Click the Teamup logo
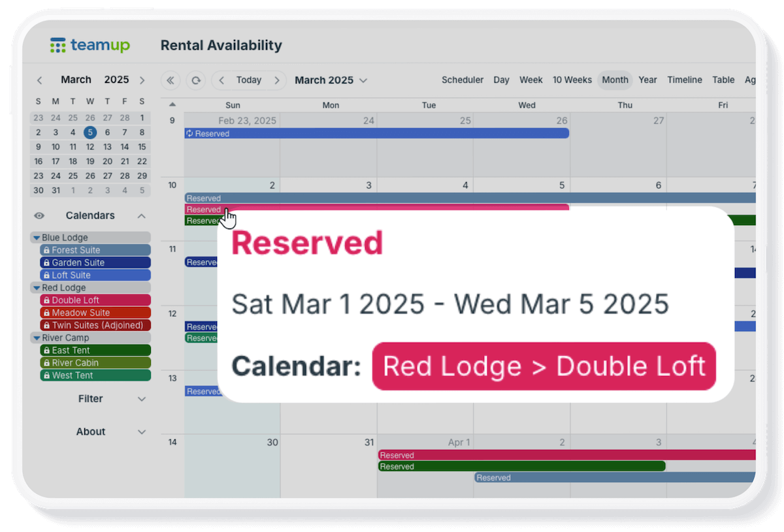 (x=90, y=45)
